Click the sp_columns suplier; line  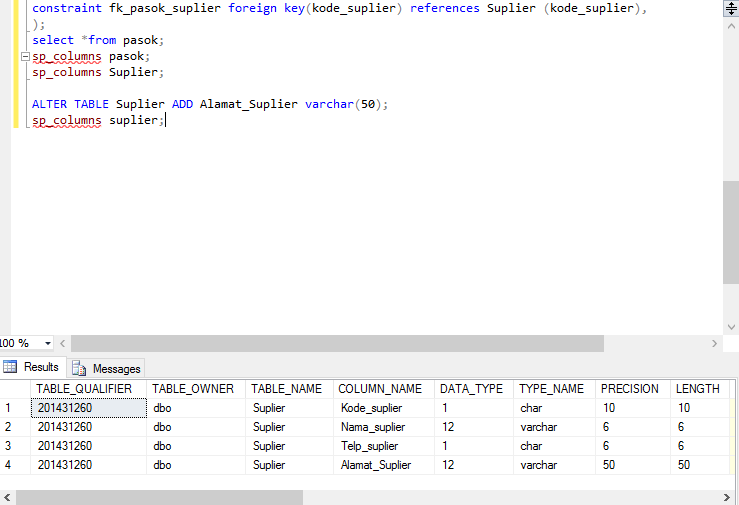coord(98,120)
